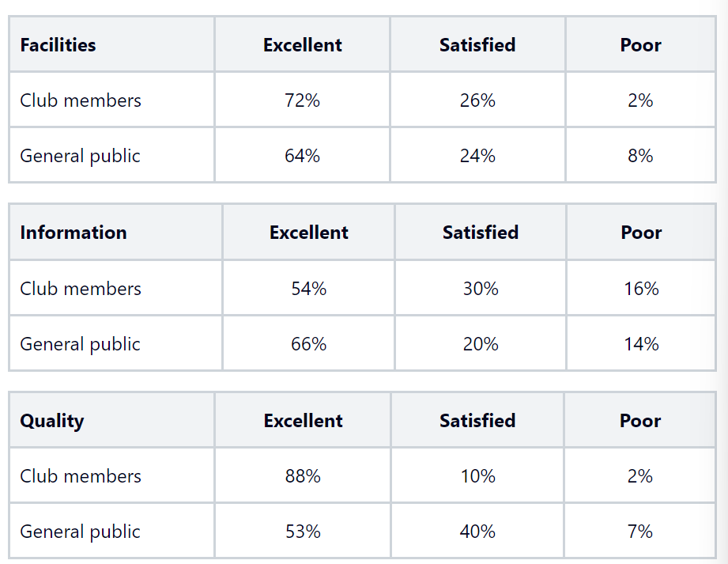Click the Quality table header
The width and height of the screenshot is (728, 564).
pos(51,421)
